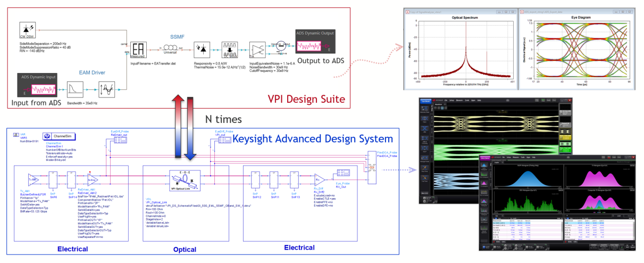Select the SnP14 S-parameter block

click(71, 179)
